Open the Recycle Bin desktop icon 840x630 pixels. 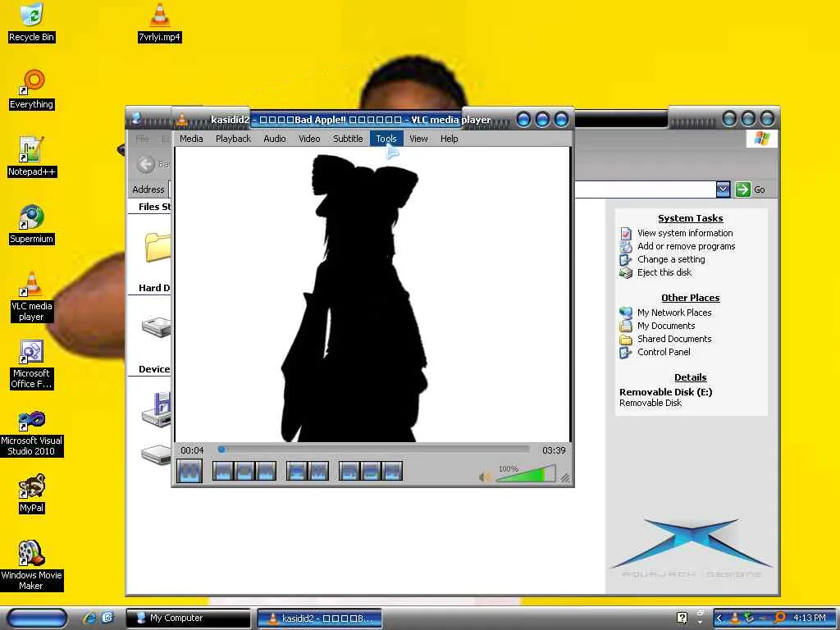point(32,22)
